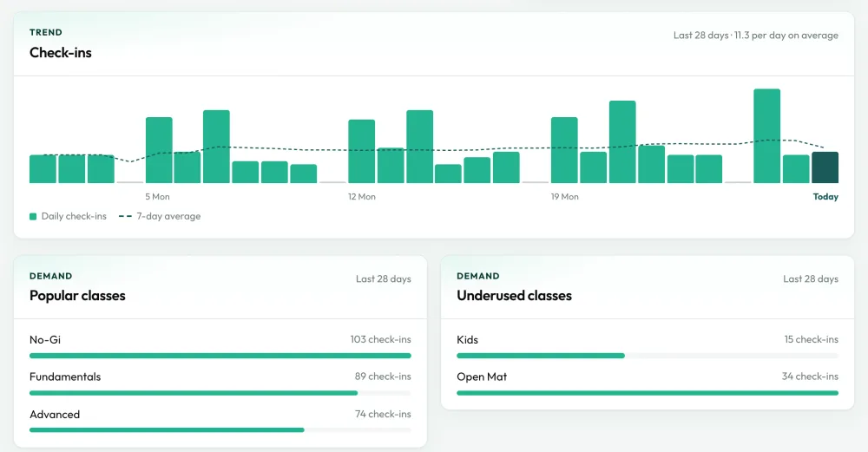Click the tallest bar in the Check-ins chart
Screen dimensions: 868x452
click(x=766, y=136)
